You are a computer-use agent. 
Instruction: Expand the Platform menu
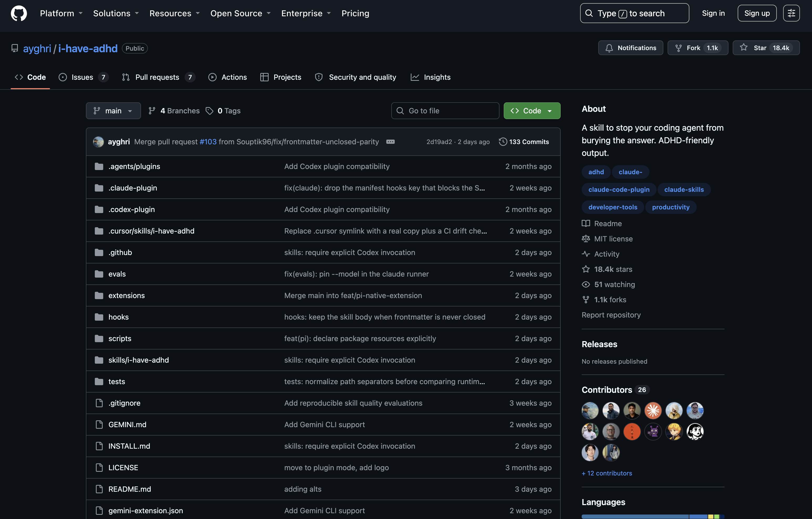pyautogui.click(x=61, y=13)
